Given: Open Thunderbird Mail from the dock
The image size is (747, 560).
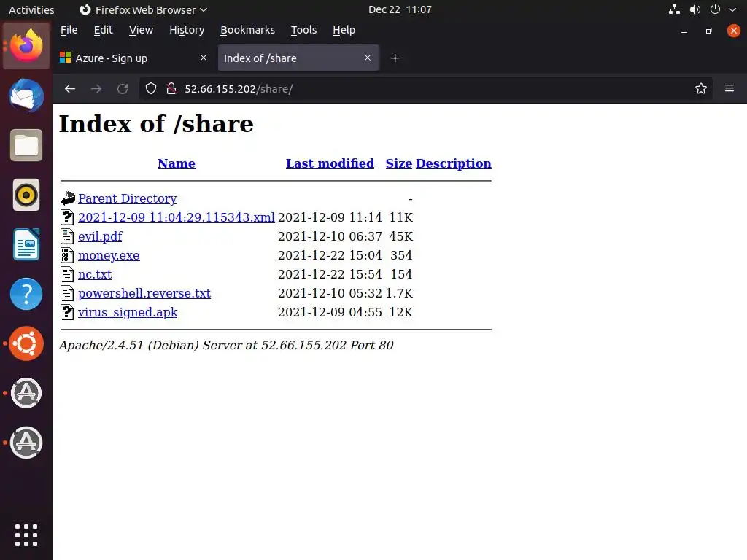Looking at the screenshot, I should click(26, 96).
